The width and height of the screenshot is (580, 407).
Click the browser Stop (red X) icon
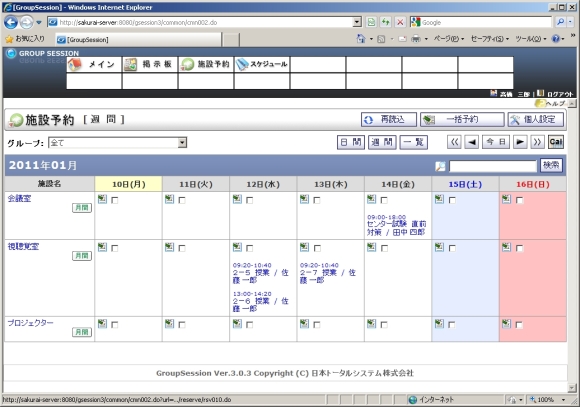400,22
